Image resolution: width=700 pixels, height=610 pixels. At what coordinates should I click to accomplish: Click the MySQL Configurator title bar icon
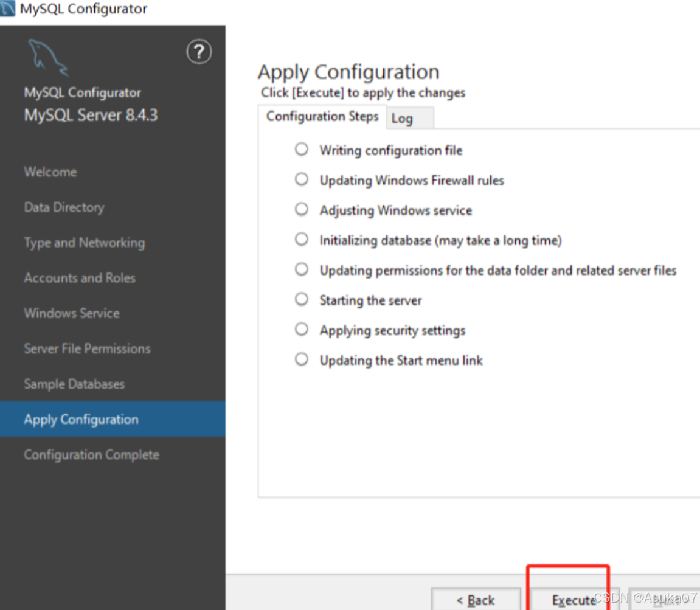tap(7, 9)
